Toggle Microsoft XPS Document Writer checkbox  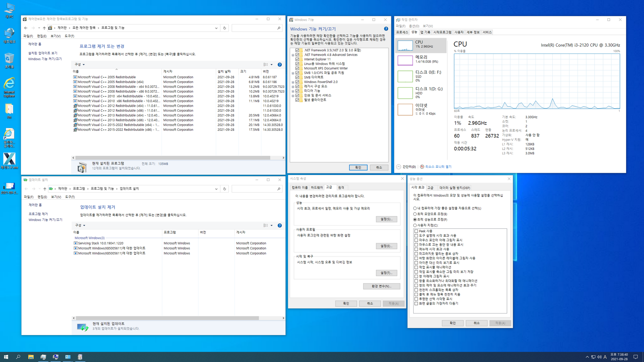pos(297,68)
